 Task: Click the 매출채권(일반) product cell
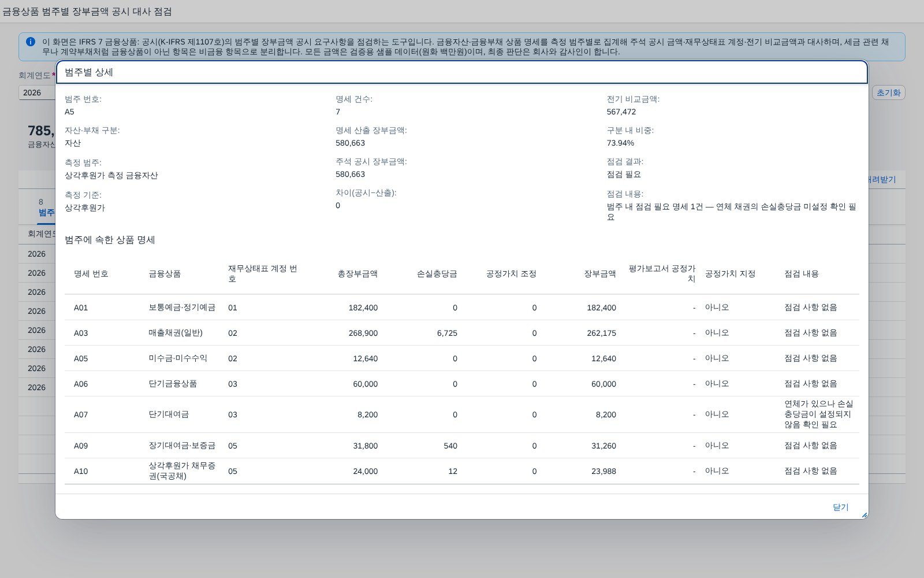pyautogui.click(x=176, y=333)
